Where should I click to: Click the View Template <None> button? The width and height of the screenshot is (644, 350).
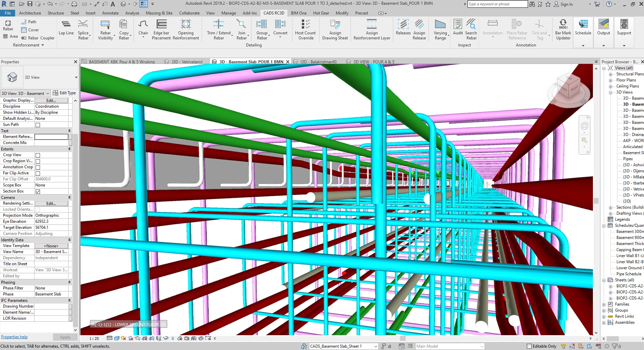point(51,246)
